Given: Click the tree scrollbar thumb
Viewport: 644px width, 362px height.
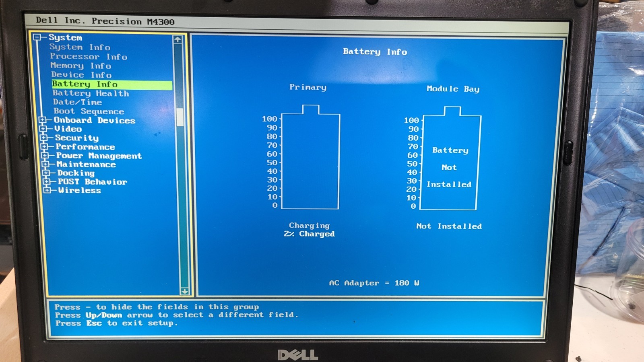Looking at the screenshot, I should click(x=180, y=117).
